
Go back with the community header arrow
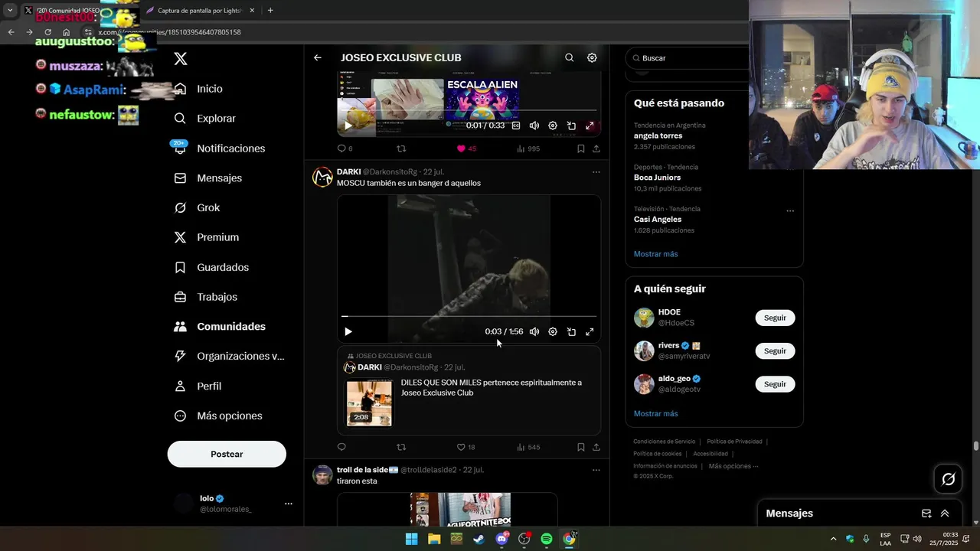(318, 57)
